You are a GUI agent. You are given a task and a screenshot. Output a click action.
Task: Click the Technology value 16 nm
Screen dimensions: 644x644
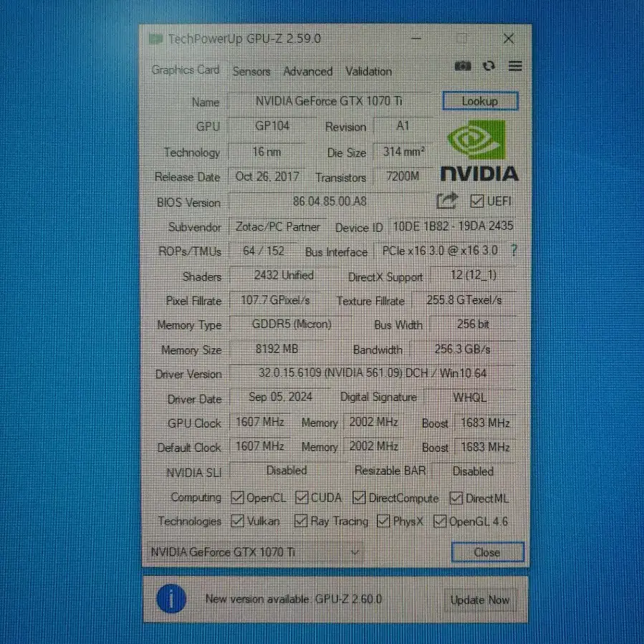(266, 152)
